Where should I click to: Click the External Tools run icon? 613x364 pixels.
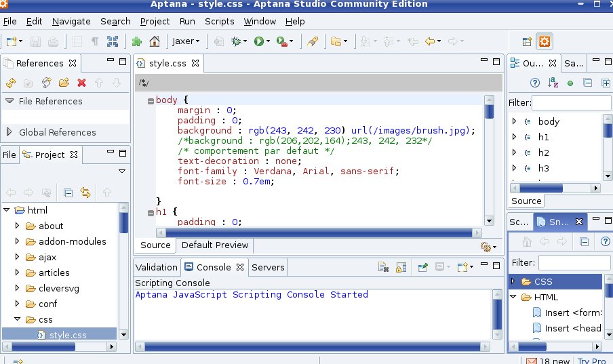282,41
